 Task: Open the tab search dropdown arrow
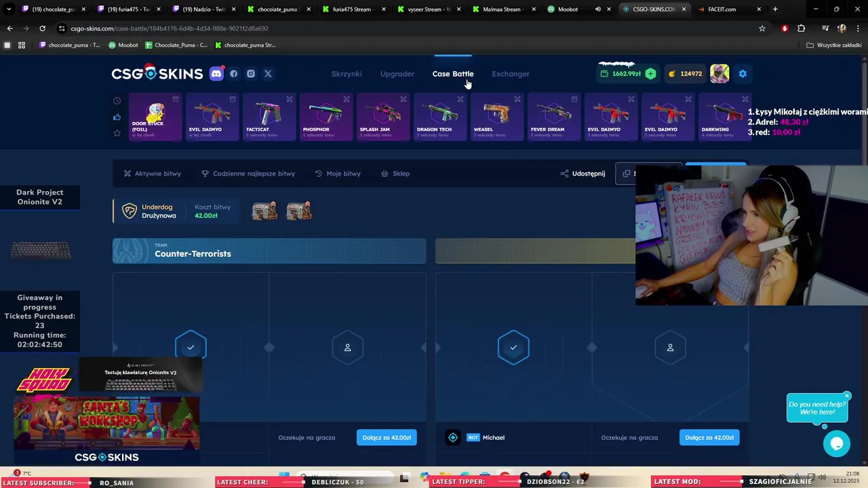[9, 9]
